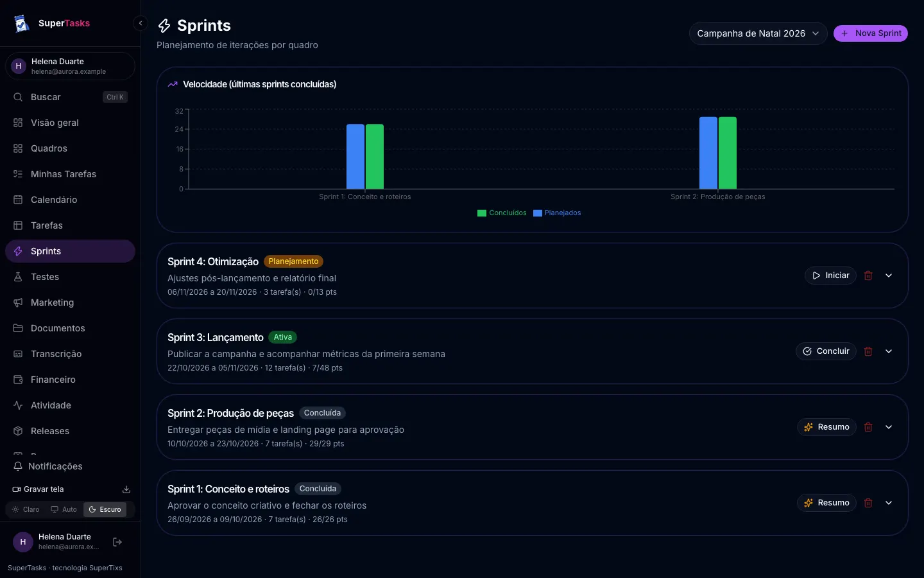Collapse the sidebar with the chevron button
The width and height of the screenshot is (924, 578).
tap(141, 23)
